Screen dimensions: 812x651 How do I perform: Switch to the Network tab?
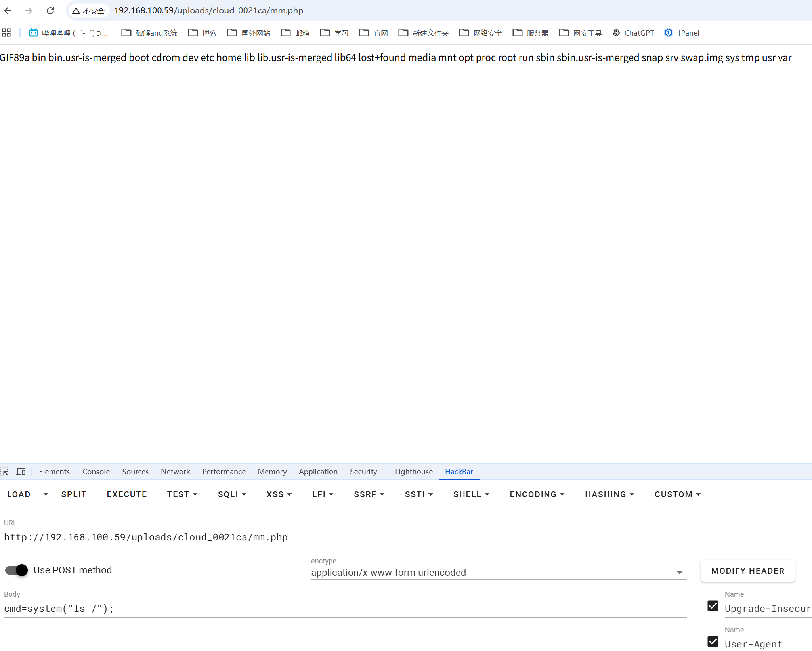pyautogui.click(x=175, y=472)
